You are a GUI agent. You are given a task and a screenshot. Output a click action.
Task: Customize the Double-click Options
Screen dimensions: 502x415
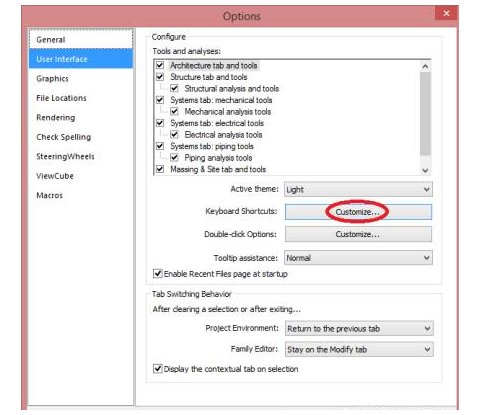click(358, 234)
